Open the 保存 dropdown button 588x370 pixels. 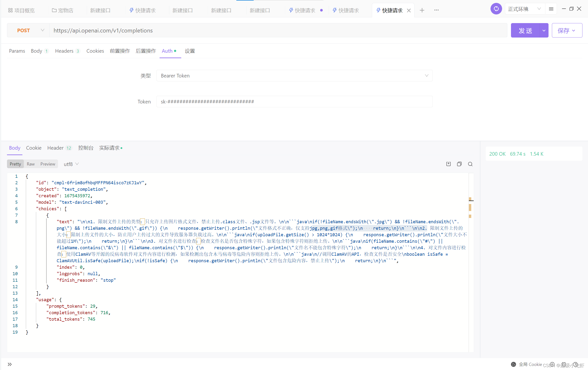(567, 31)
